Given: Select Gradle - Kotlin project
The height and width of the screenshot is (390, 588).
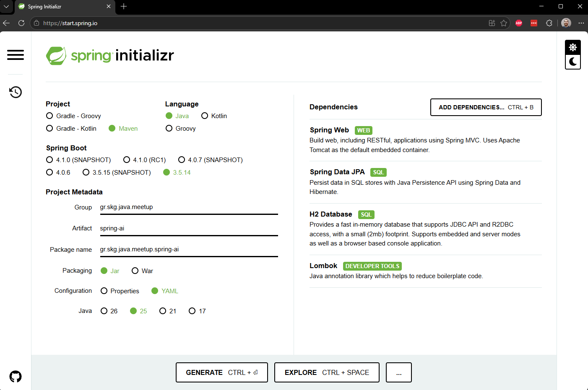Looking at the screenshot, I should [x=71, y=129].
